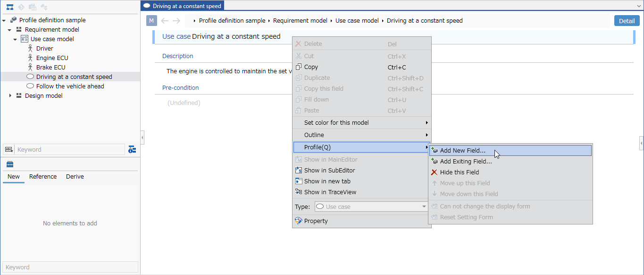Click Profile definition sample in breadcrumb
Image resolution: width=644 pixels, height=275 pixels.
(x=232, y=21)
